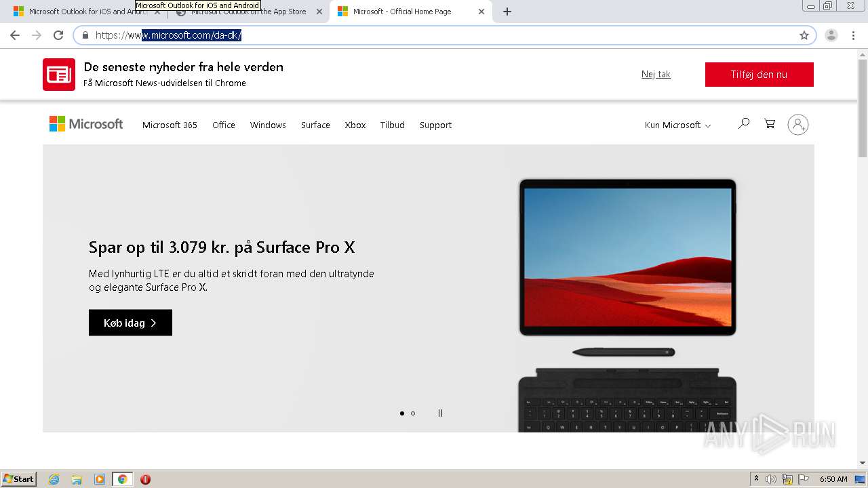Screen dimensions: 868x488
Task: Click the volume speaker tray icon
Action: pyautogui.click(x=771, y=479)
